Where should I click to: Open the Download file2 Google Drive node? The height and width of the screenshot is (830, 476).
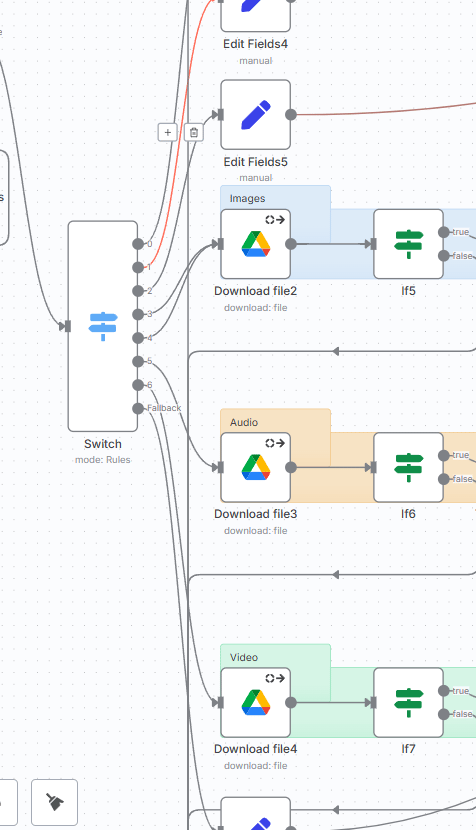click(256, 244)
